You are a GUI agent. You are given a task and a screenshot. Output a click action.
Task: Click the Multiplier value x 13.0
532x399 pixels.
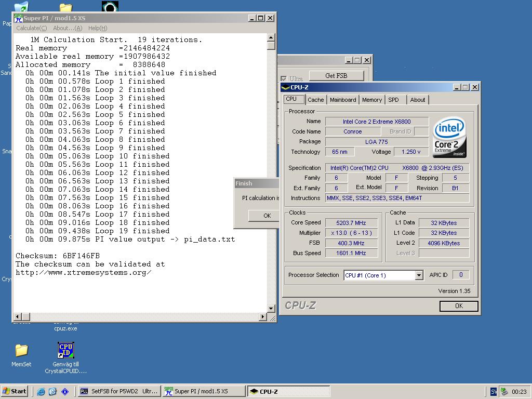pos(351,233)
